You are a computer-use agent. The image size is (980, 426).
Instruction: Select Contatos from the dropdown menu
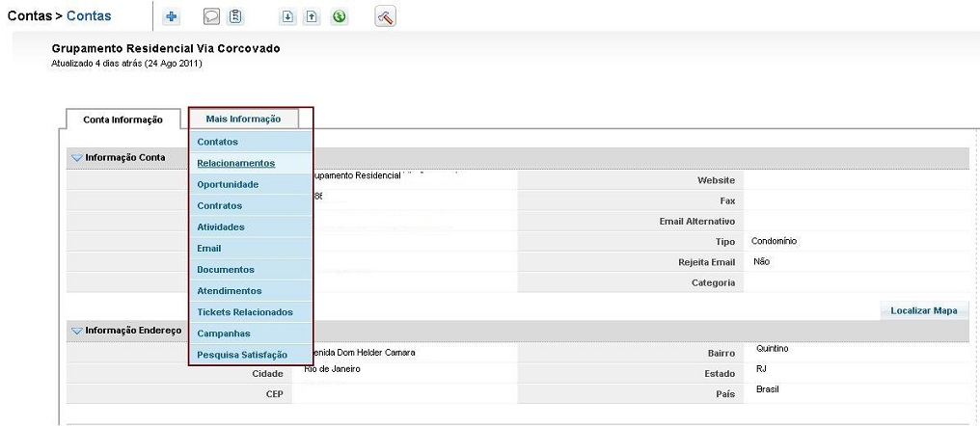(x=217, y=142)
